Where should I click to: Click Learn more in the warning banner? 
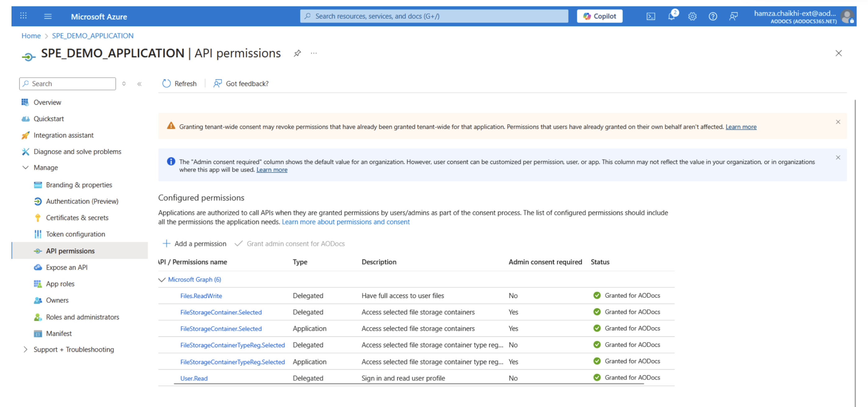(741, 127)
